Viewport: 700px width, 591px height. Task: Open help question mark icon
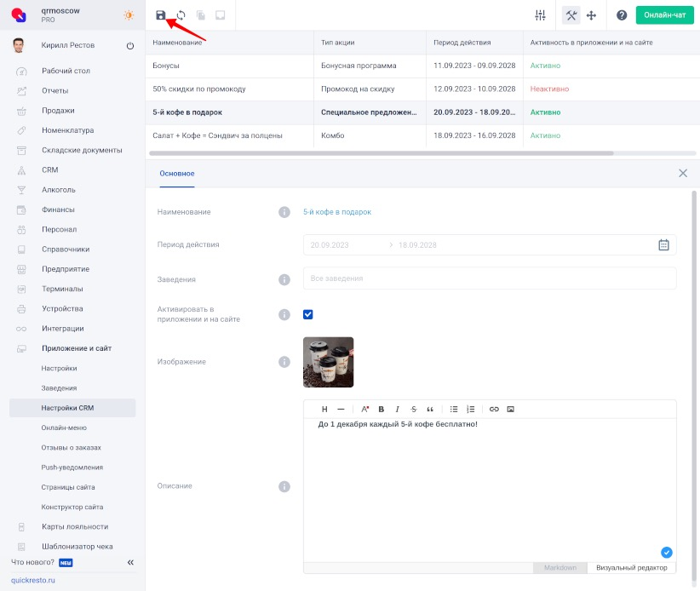click(x=622, y=15)
